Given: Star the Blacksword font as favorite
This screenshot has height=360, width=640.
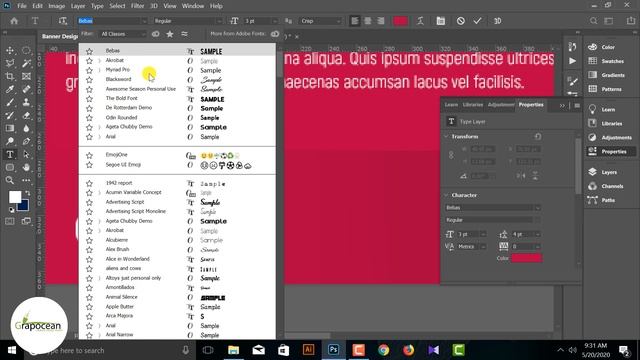Looking at the screenshot, I should pyautogui.click(x=89, y=80).
